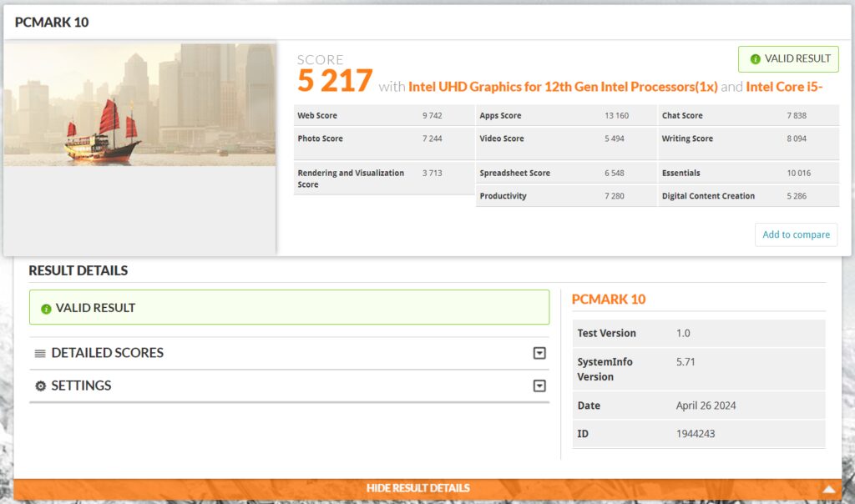Click the gear icon beside Settings

point(40,386)
